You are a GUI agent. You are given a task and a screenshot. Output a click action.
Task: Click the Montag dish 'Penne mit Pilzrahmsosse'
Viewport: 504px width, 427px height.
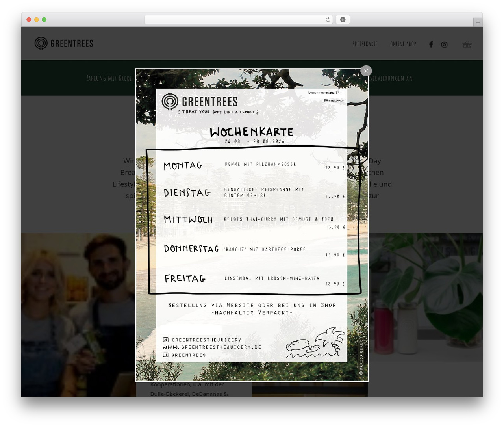(260, 164)
